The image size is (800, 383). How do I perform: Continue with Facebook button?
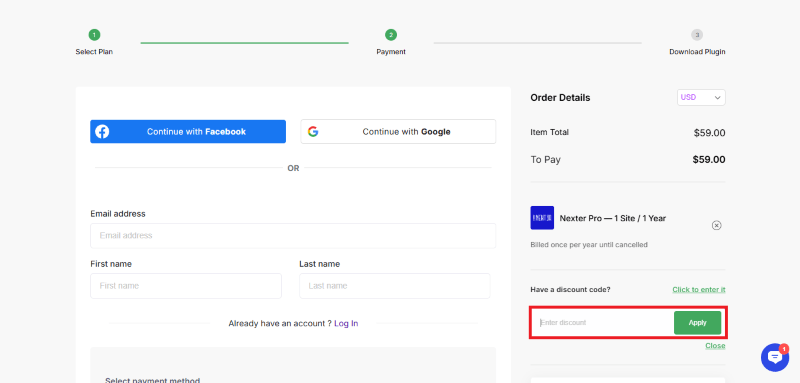[x=188, y=132]
